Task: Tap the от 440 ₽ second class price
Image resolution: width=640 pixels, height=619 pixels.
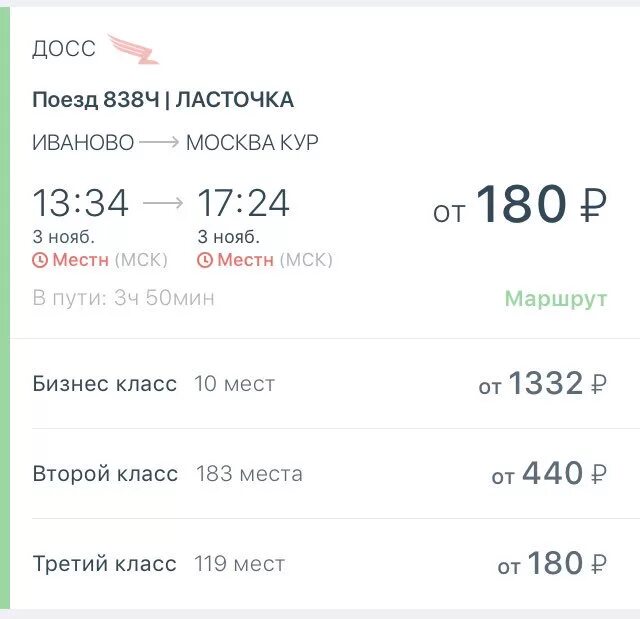Action: (549, 474)
